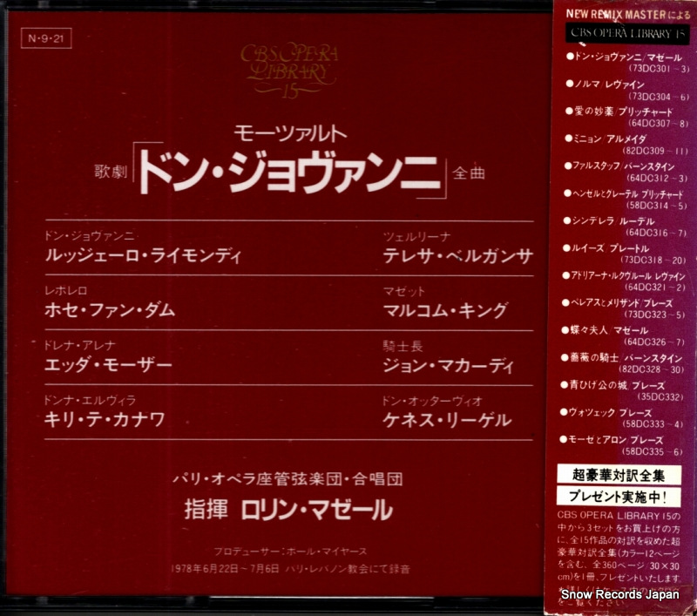Click producer credit ポール・マイヤース

[x=290, y=552]
